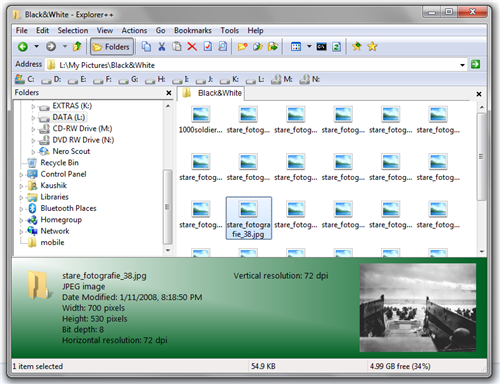Click the Move To folder icon
Image resolution: width=500 pixels, height=384 pixels.
coord(273,47)
